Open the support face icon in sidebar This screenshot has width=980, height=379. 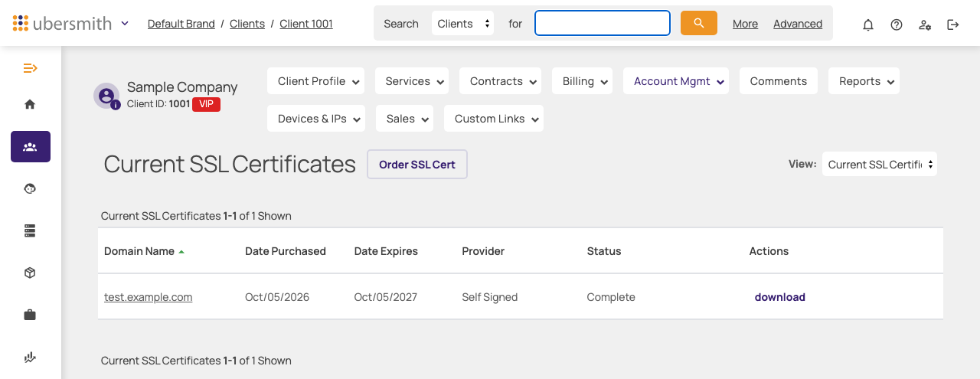coord(31,188)
